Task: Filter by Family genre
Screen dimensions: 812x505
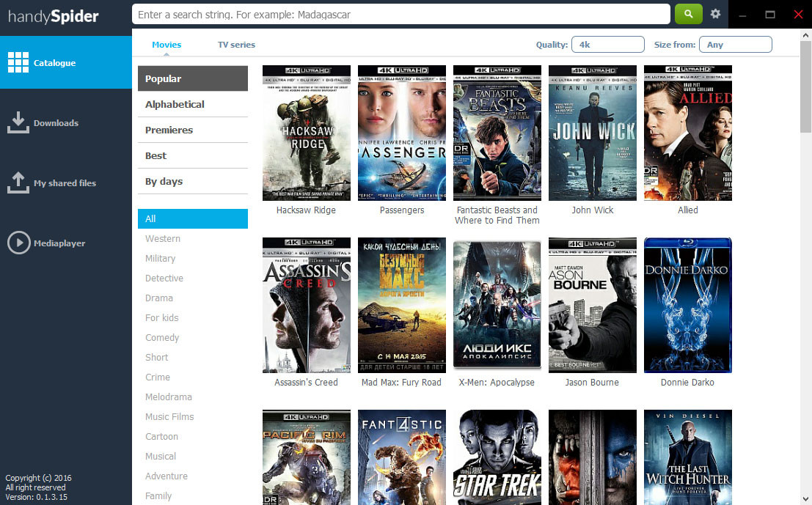Action: coord(158,495)
